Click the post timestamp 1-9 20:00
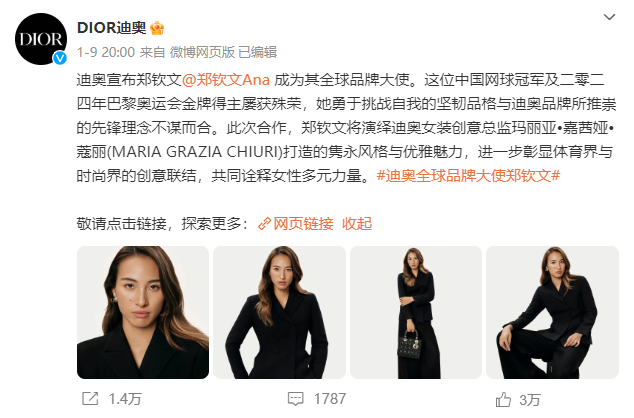This screenshot has width=634, height=418. coord(106,52)
